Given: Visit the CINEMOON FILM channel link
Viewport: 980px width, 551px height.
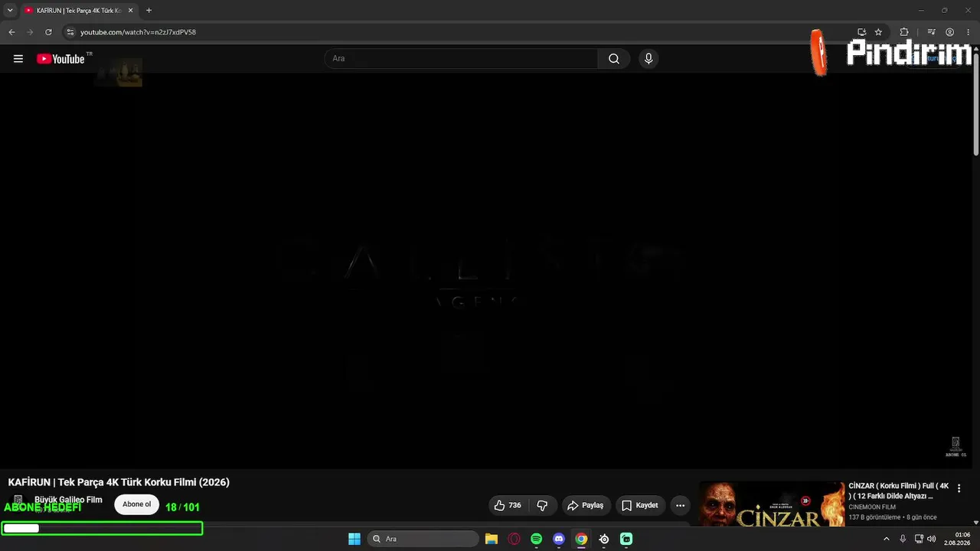Looking at the screenshot, I should click(872, 507).
